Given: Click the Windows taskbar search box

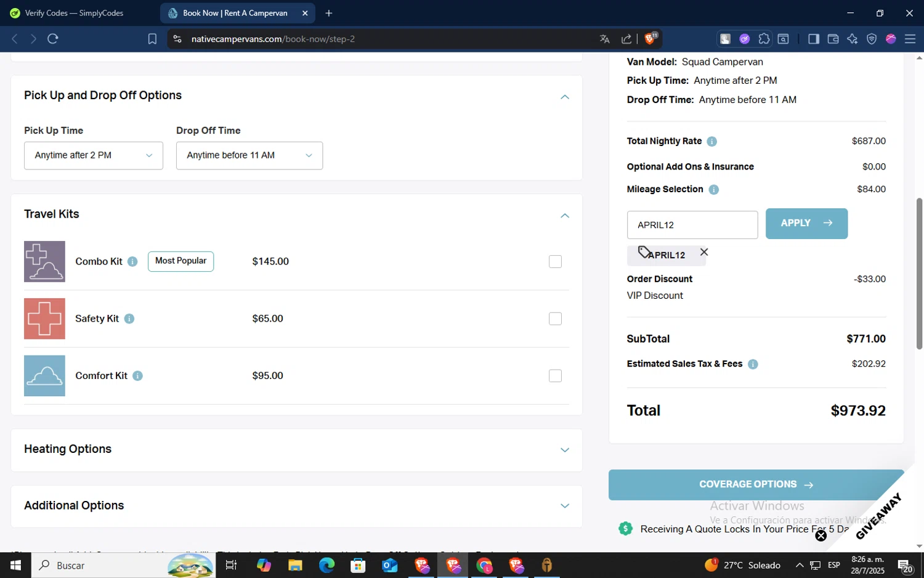Looking at the screenshot, I should (x=123, y=565).
